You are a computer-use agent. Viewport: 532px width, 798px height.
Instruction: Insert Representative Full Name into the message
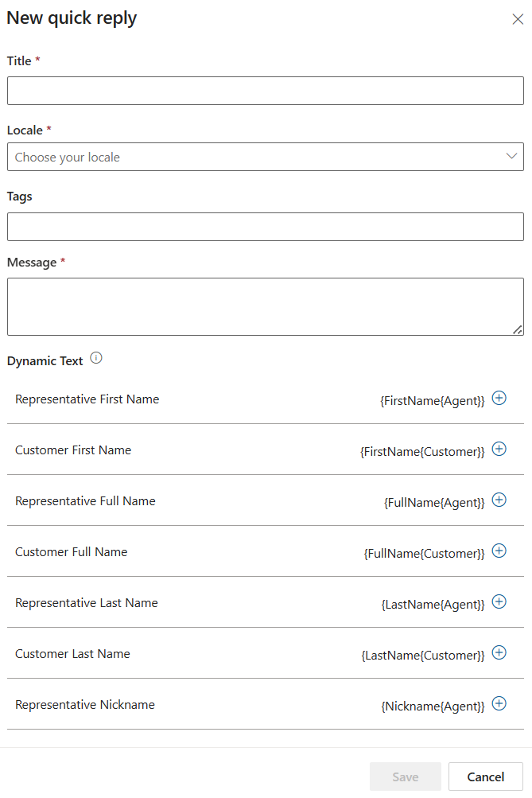click(499, 500)
